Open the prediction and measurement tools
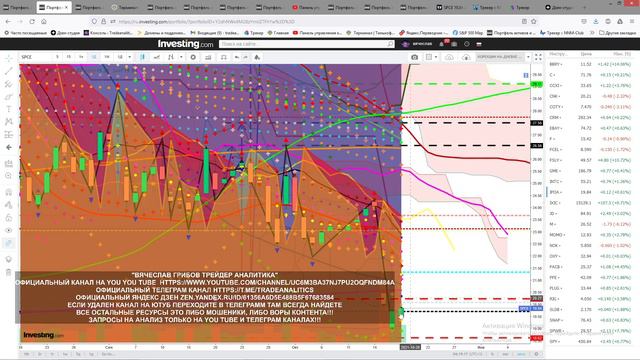 pyautogui.click(x=9, y=134)
